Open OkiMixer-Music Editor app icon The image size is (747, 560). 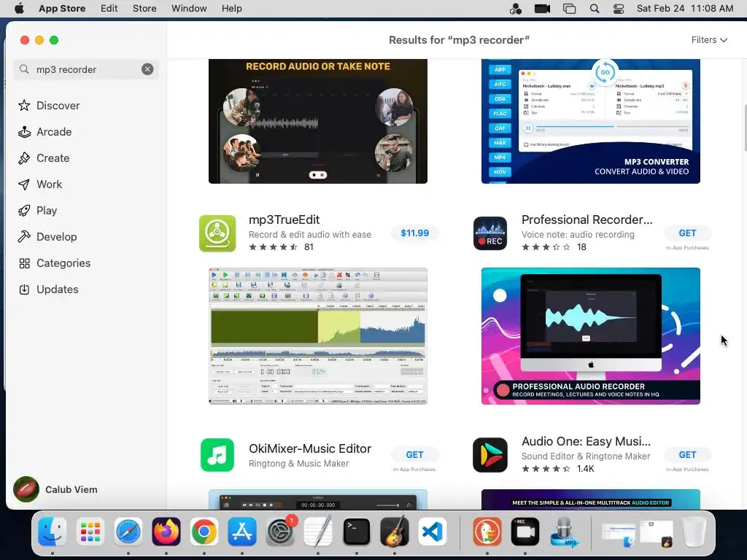tap(217, 455)
